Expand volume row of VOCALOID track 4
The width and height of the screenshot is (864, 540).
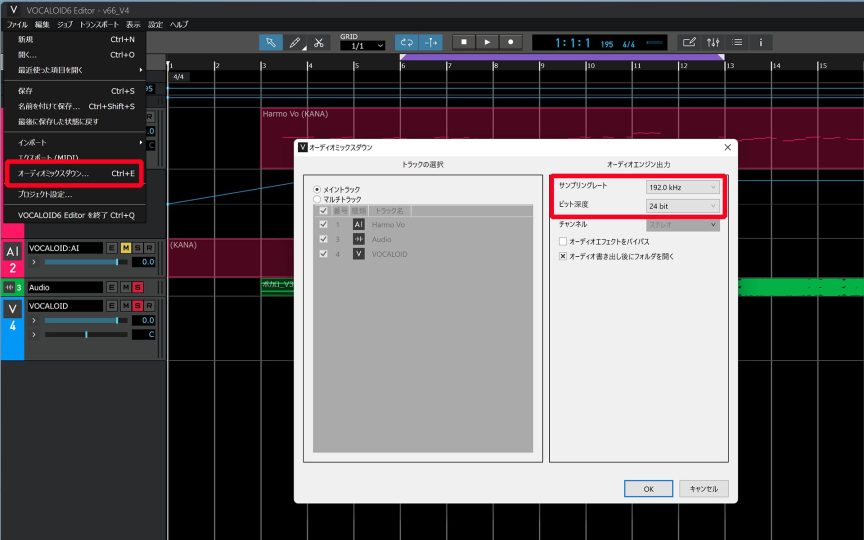pos(34,320)
